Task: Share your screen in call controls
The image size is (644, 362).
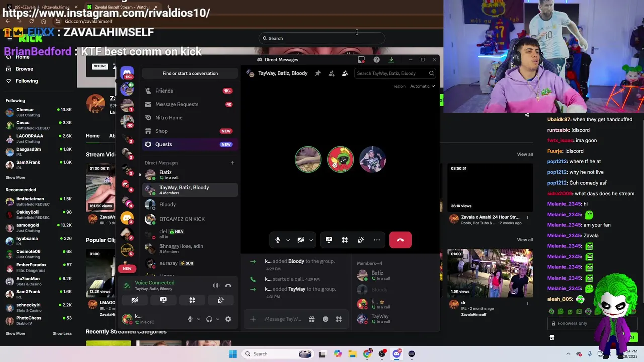Action: 329,240
